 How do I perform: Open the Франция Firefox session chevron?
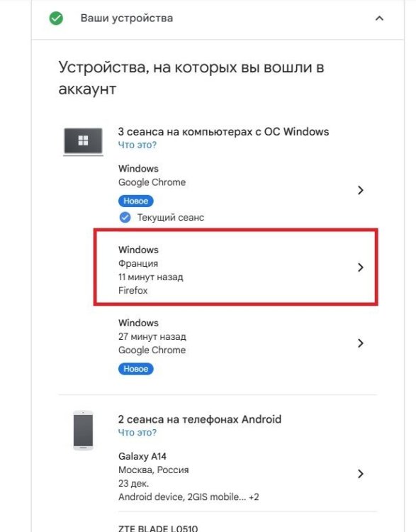click(x=361, y=267)
